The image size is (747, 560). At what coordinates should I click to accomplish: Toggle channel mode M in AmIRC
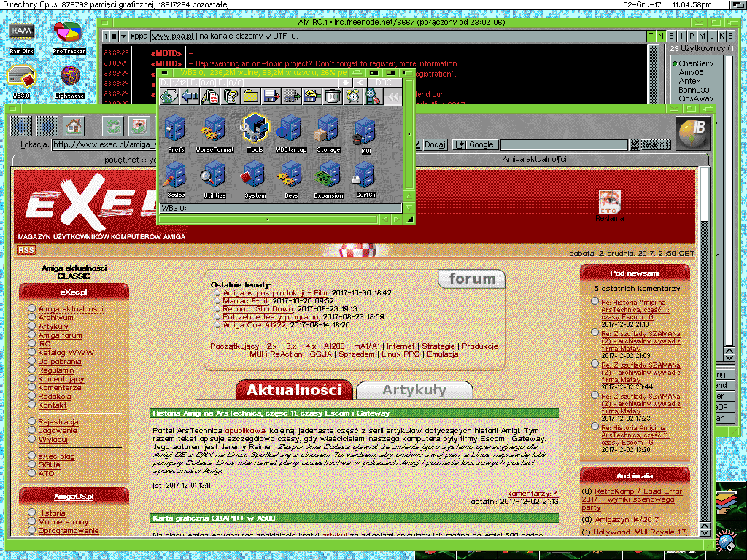tap(701, 36)
